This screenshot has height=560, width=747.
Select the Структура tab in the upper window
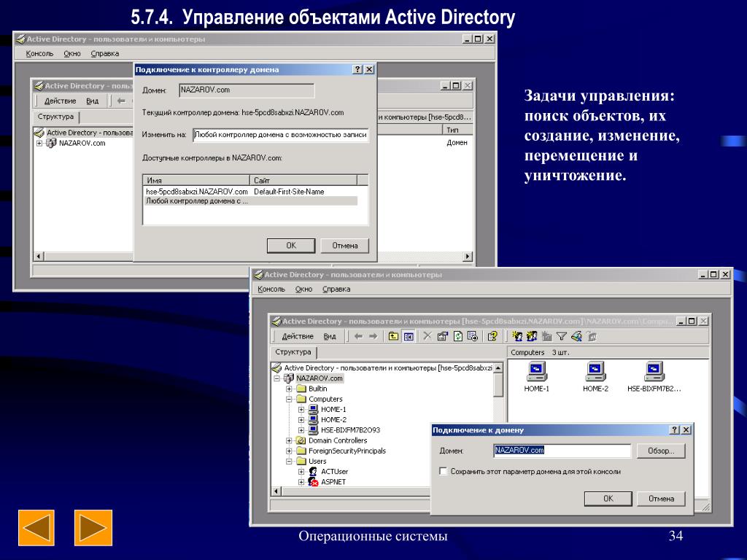pyautogui.click(x=55, y=117)
